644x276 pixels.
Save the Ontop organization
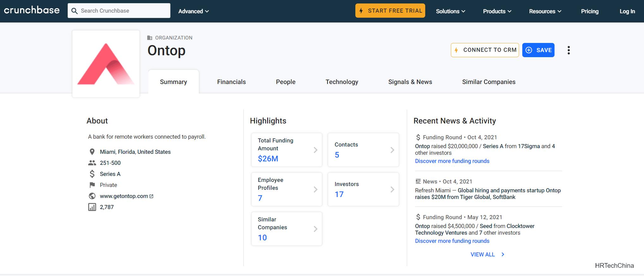[538, 50]
